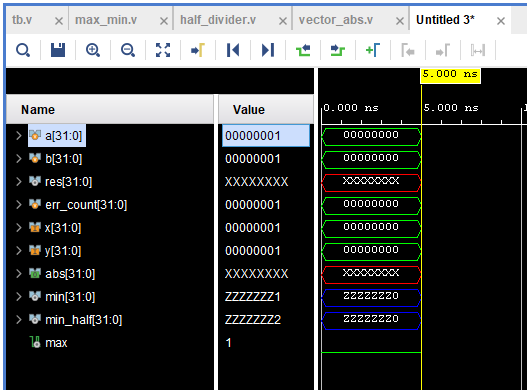The height and width of the screenshot is (390, 527).
Task: Zoom out of the waveform
Action: coord(128,50)
